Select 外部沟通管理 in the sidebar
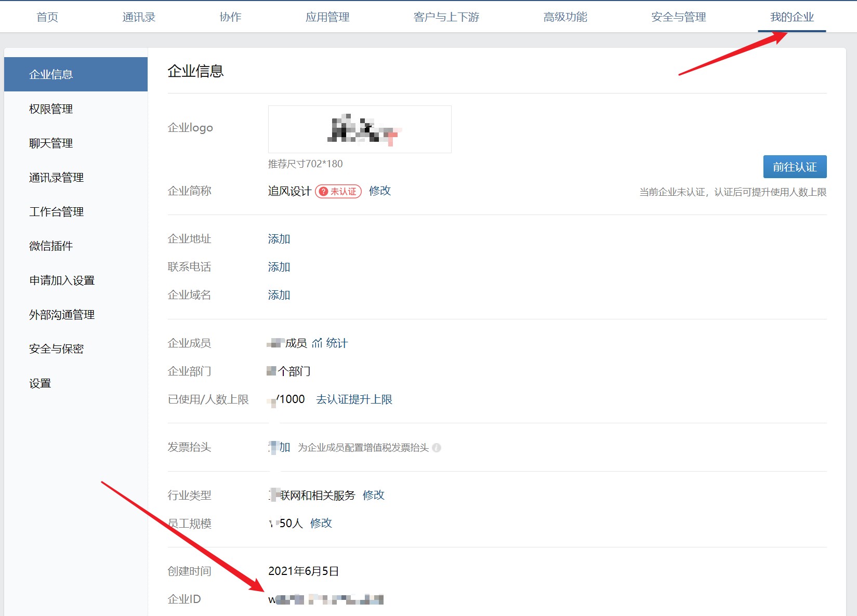The image size is (857, 616). click(62, 315)
